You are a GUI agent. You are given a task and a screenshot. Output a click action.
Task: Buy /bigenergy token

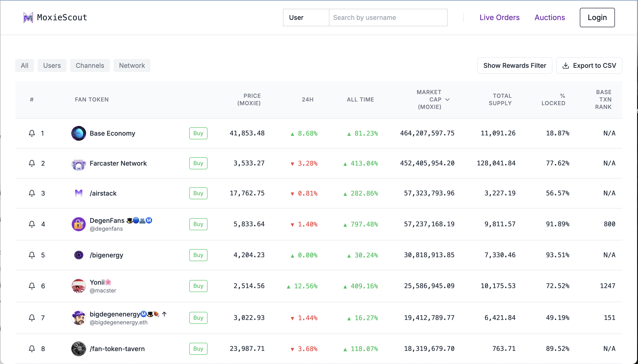point(198,255)
